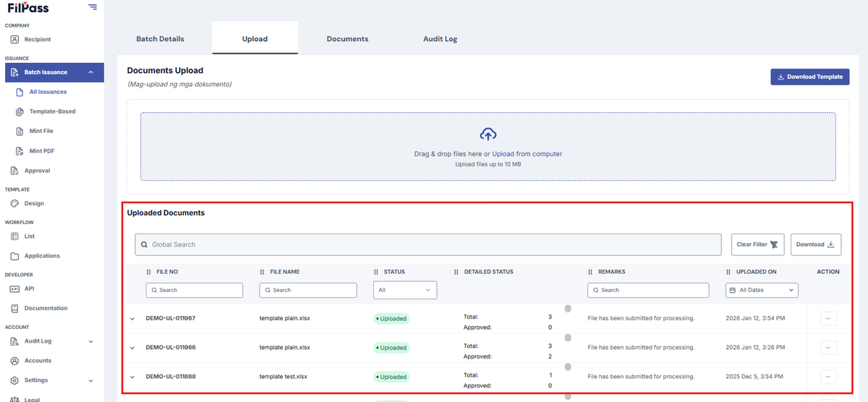
Task: Click the Download Template button
Action: 810,77
